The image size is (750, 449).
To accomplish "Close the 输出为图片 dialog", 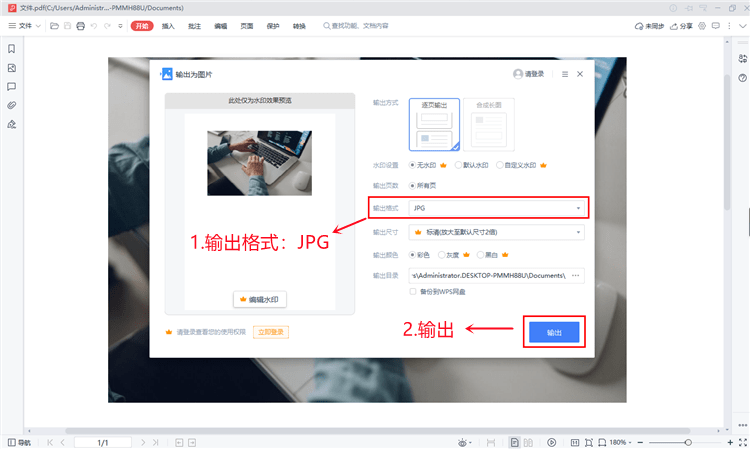I will click(x=580, y=74).
